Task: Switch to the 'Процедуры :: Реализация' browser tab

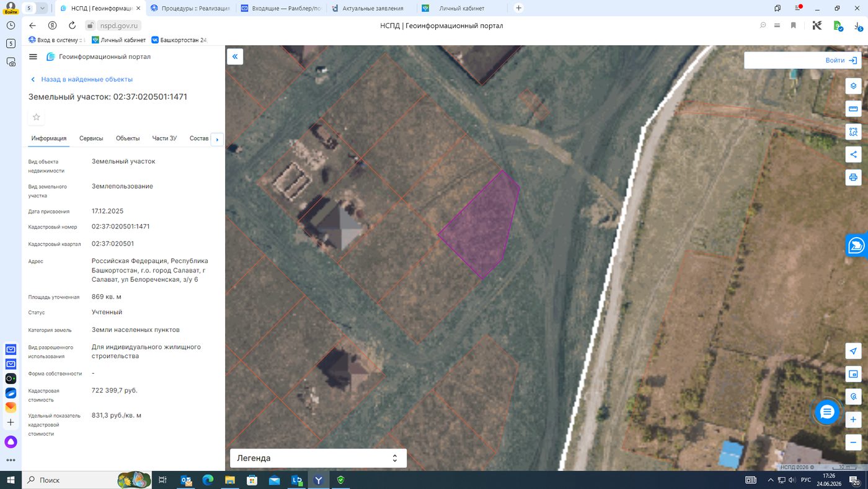Action: 190,8
